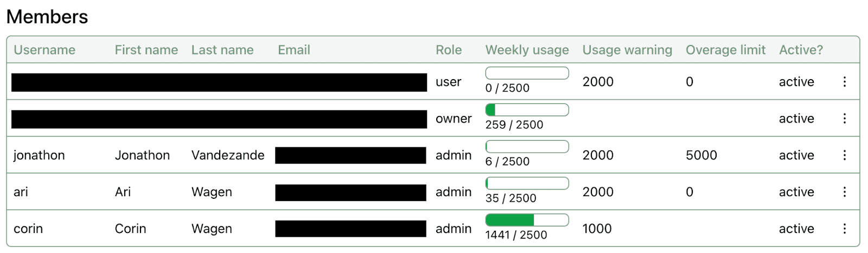Sort by the Weekly usage column header
The image size is (868, 253).
[527, 50]
